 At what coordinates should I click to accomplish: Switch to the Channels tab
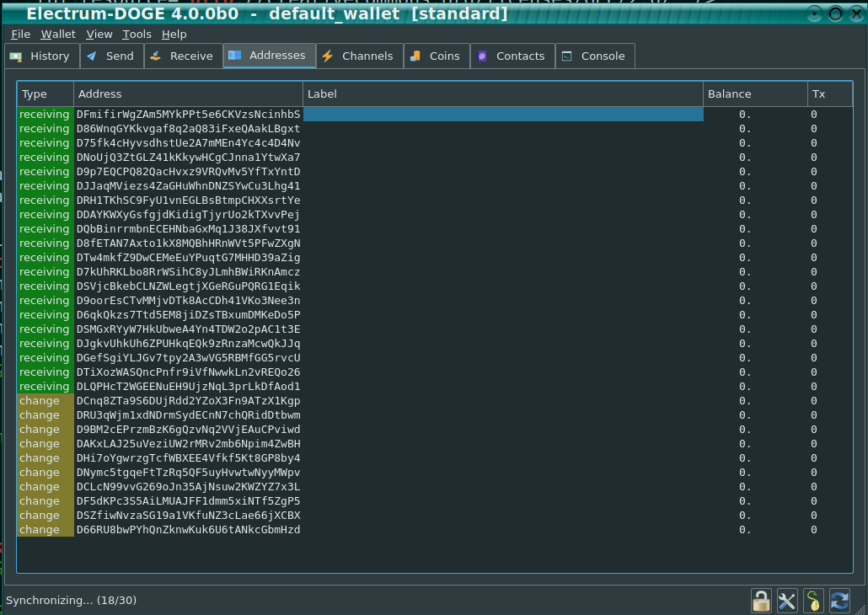(360, 56)
